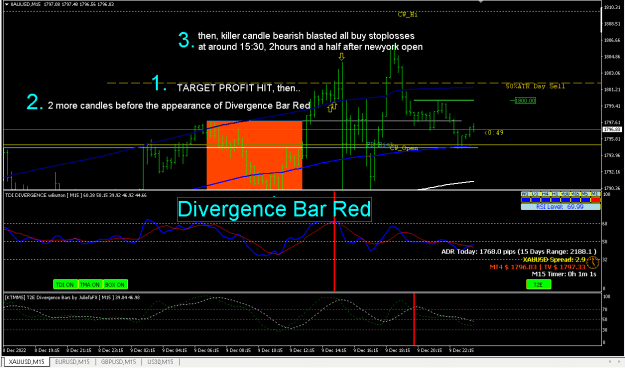
Task: Click the yellow down arrow above the candle high
Action: 341,57
